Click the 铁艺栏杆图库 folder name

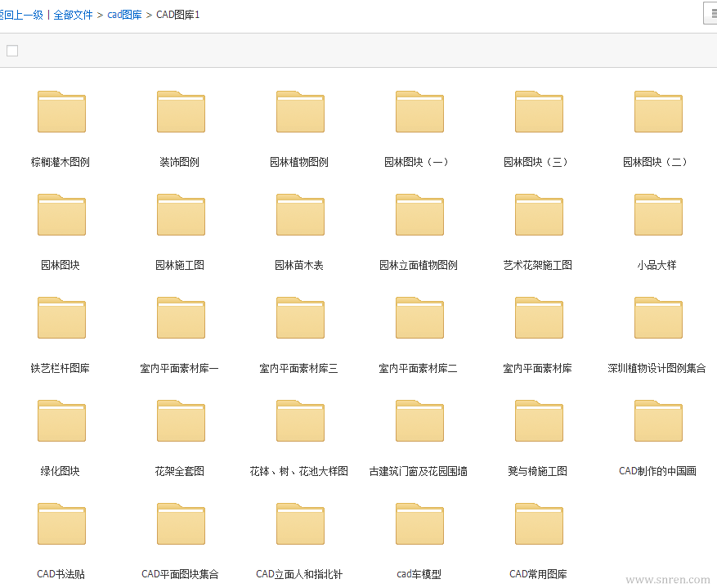tap(60, 369)
